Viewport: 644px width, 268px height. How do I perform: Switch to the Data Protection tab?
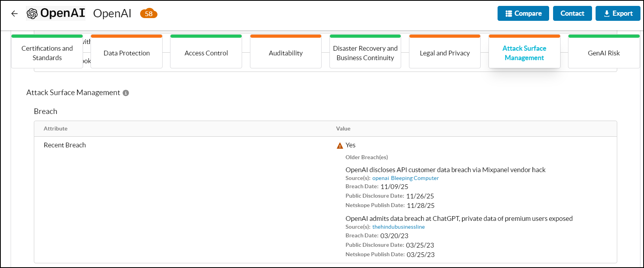tap(126, 53)
